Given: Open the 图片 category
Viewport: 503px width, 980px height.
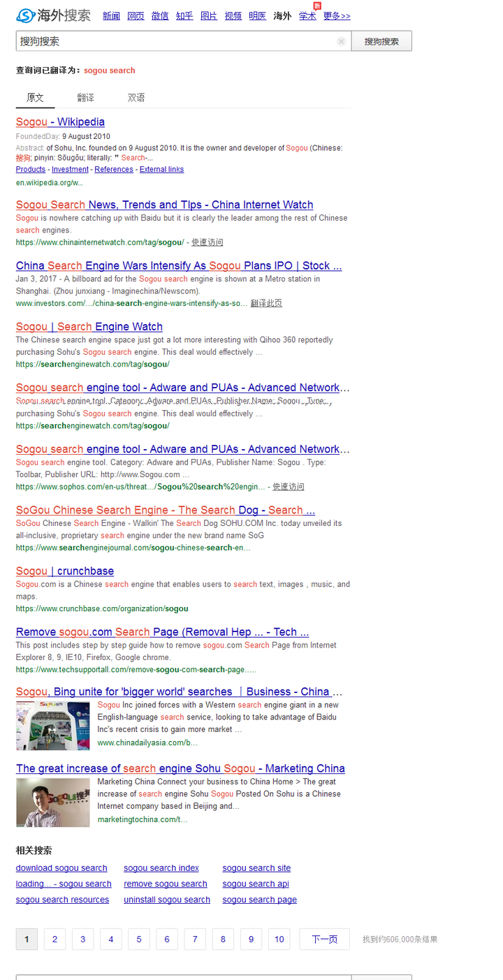Looking at the screenshot, I should (209, 16).
